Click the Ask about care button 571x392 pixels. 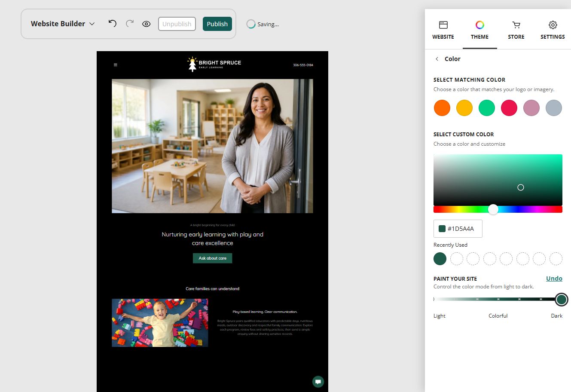213,258
